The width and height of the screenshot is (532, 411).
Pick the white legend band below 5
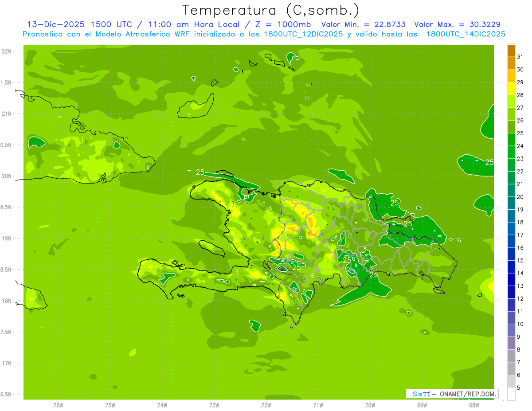click(x=511, y=394)
